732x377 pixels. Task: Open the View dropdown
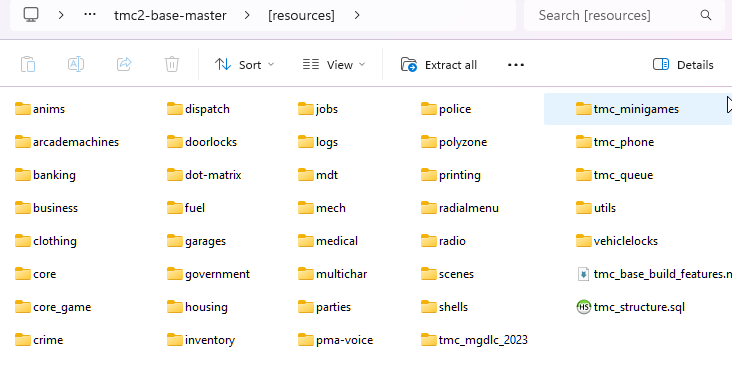(x=334, y=64)
